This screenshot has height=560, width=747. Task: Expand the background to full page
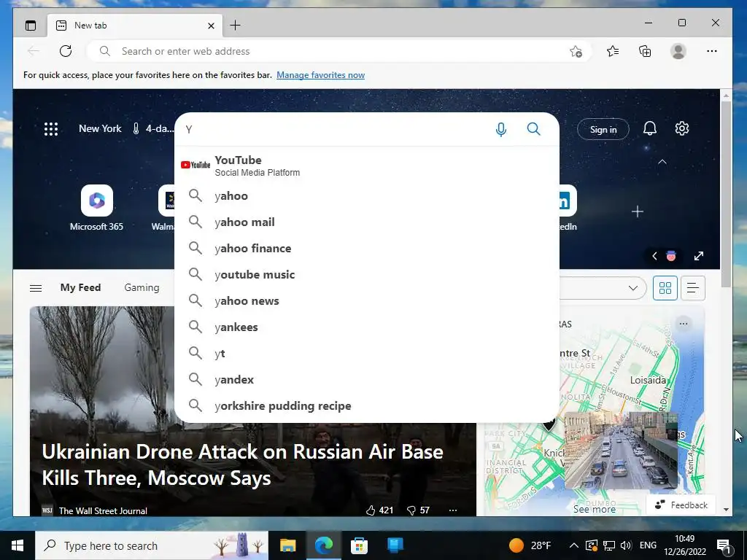point(698,256)
